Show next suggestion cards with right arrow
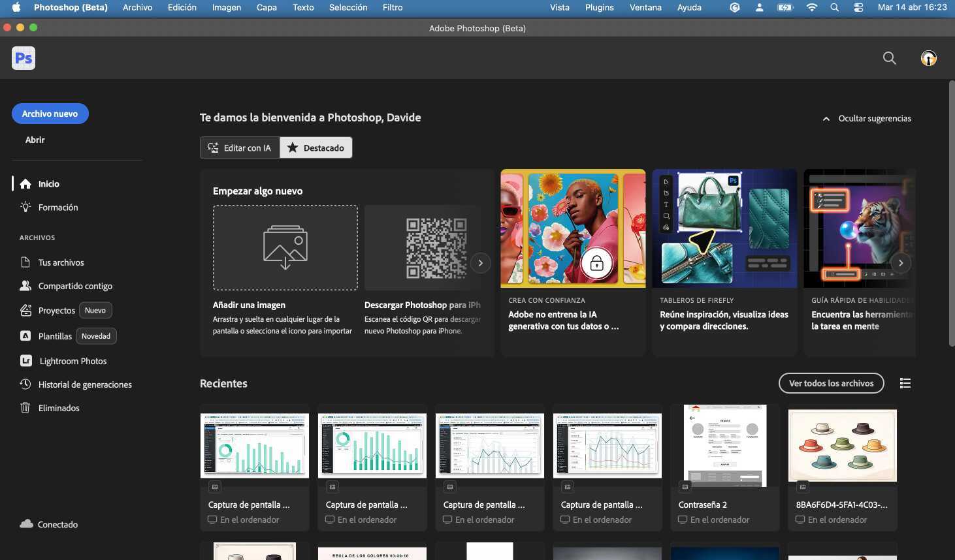The height and width of the screenshot is (560, 955). tap(900, 263)
